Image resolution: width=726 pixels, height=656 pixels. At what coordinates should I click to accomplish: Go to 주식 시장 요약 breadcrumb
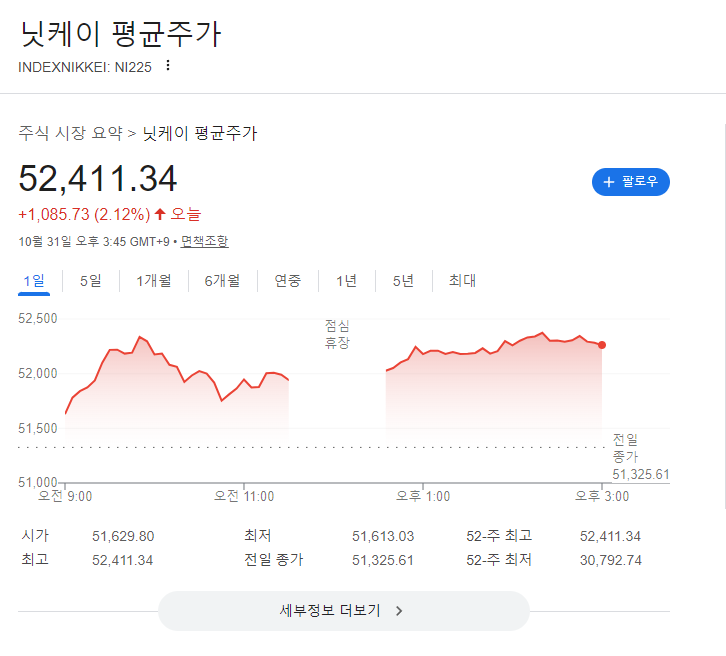(70, 133)
